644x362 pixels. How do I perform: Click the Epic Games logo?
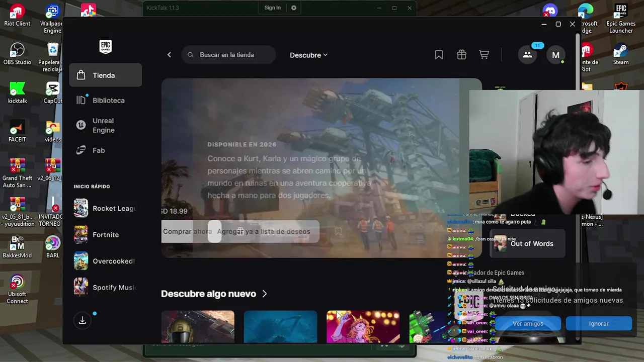pos(105,47)
